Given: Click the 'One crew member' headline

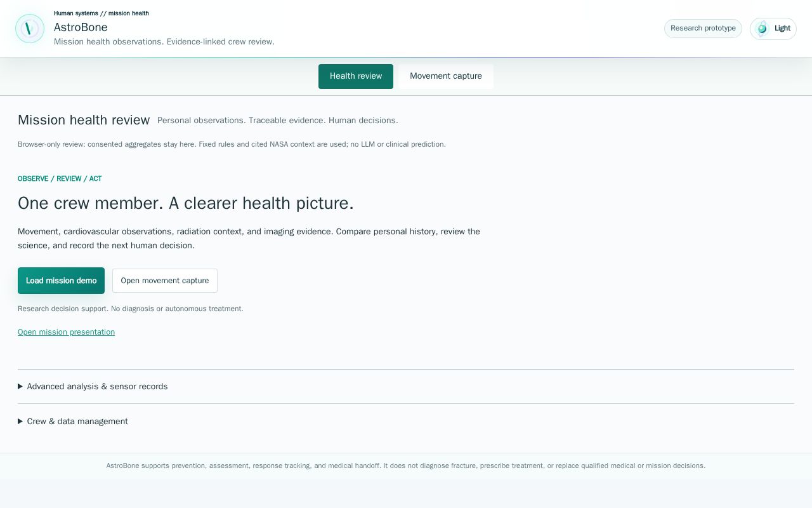Looking at the screenshot, I should (186, 203).
